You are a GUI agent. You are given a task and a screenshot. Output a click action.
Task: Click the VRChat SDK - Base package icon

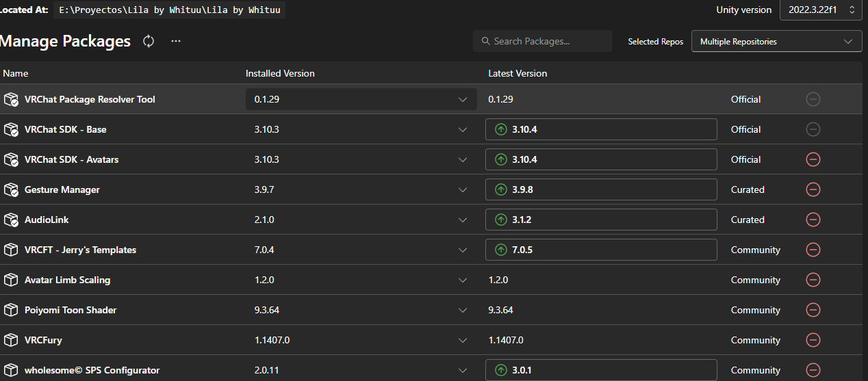coord(11,129)
